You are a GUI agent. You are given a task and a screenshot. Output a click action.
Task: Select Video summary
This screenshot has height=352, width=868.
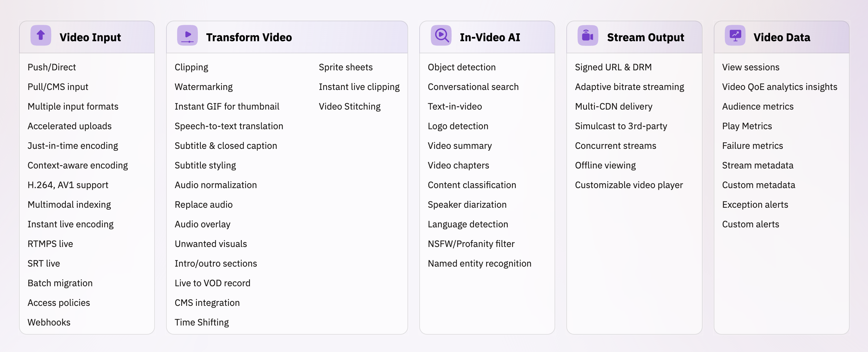(460, 146)
